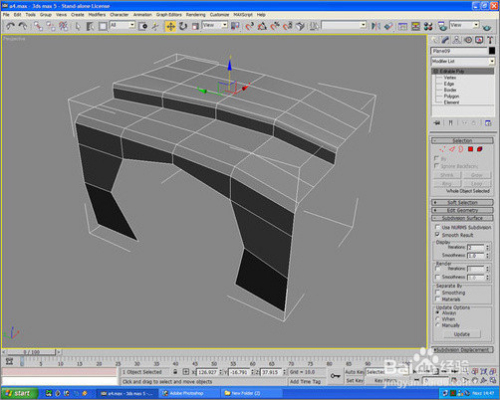Toggle the Percent Snap icon
This screenshot has width=500, height=400.
275,26
